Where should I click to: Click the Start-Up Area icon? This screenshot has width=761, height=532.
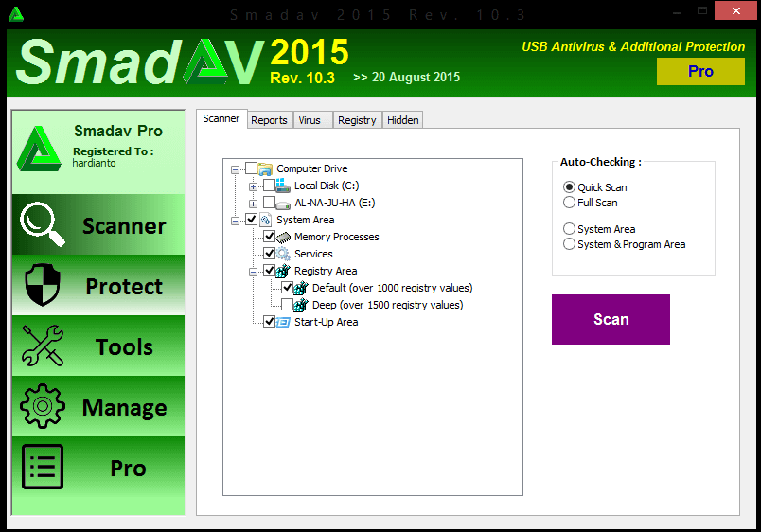283,322
